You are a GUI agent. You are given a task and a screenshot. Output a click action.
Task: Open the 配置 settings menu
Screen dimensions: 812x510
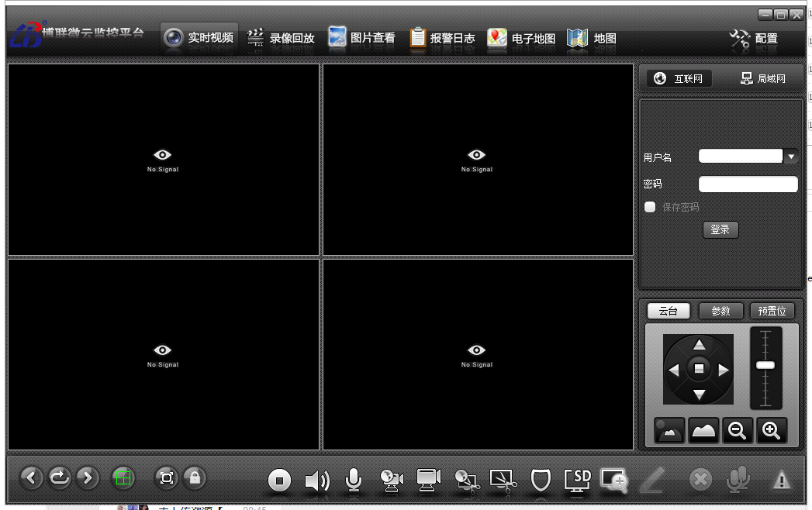point(755,38)
